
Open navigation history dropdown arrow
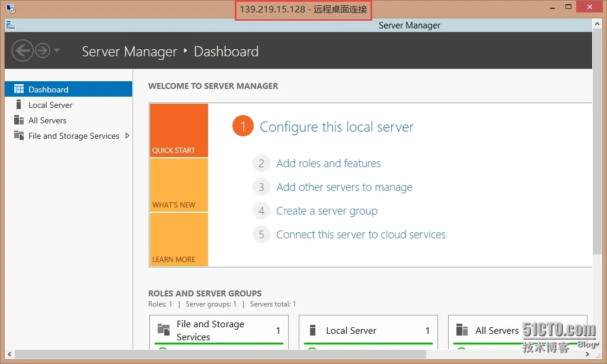click(x=57, y=51)
